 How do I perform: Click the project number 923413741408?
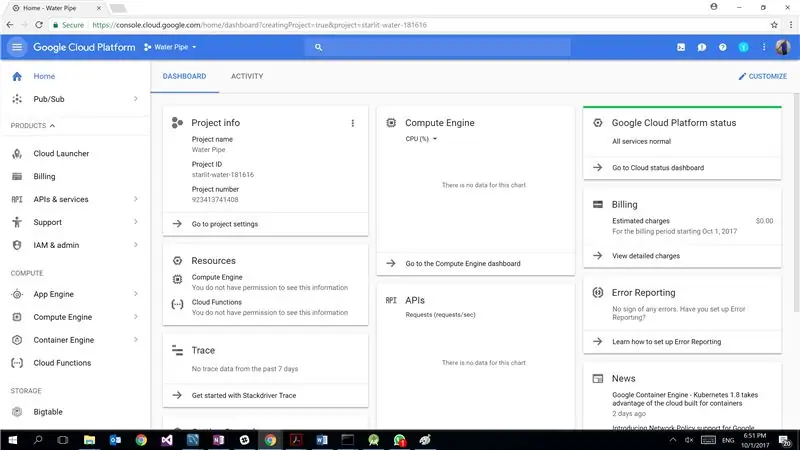[x=215, y=199]
